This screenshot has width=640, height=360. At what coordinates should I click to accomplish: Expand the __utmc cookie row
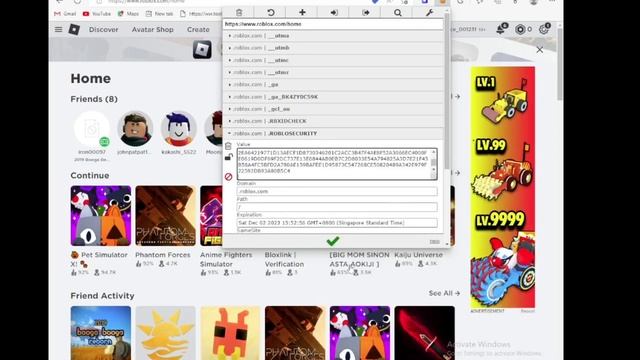click(333, 60)
